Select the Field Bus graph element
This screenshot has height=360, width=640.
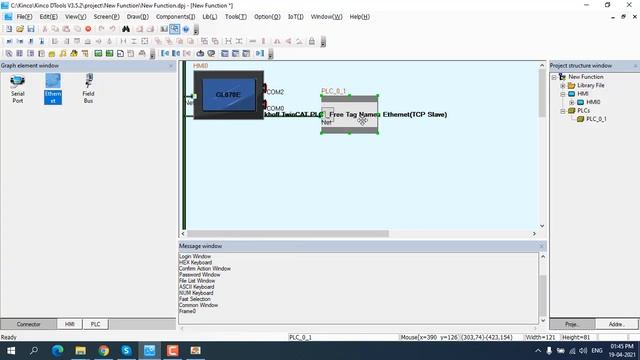88,89
